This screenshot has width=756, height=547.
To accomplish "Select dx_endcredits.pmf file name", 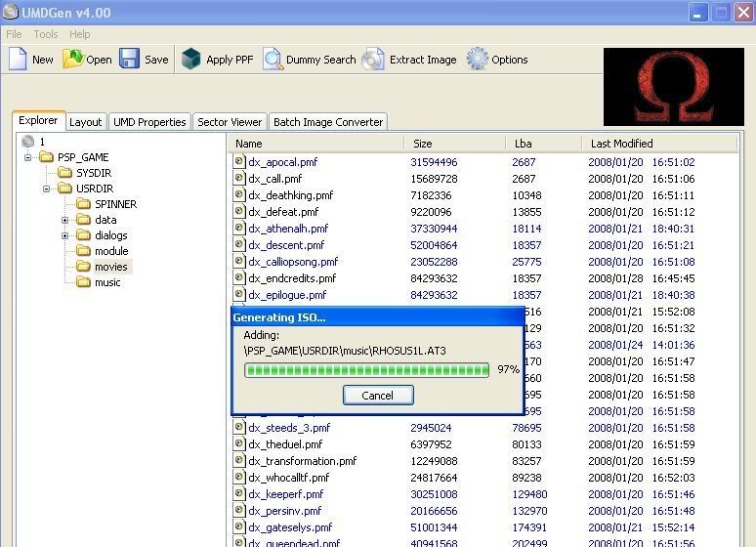I will coord(292,278).
